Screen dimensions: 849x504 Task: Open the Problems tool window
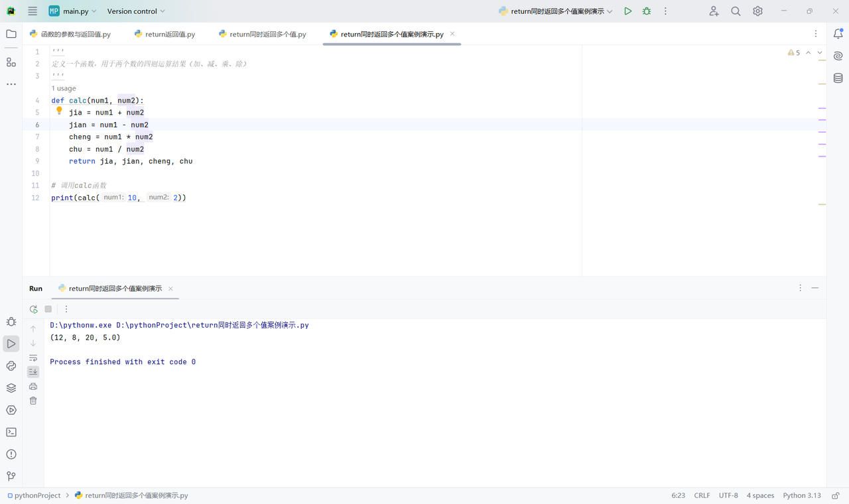[11, 454]
